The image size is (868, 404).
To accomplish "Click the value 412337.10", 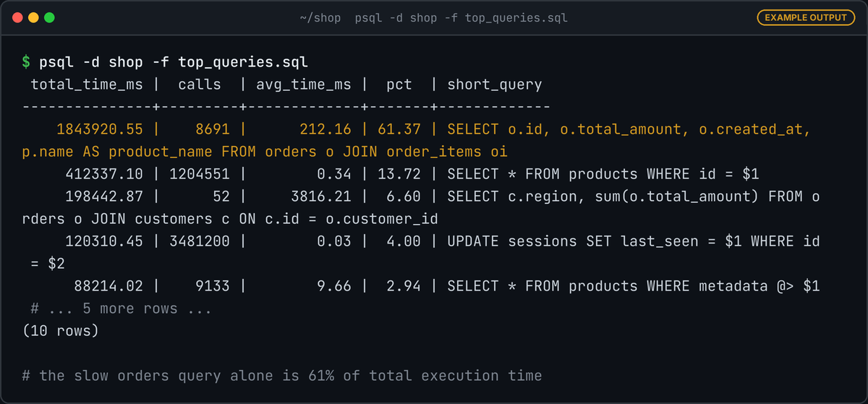I will coord(104,174).
